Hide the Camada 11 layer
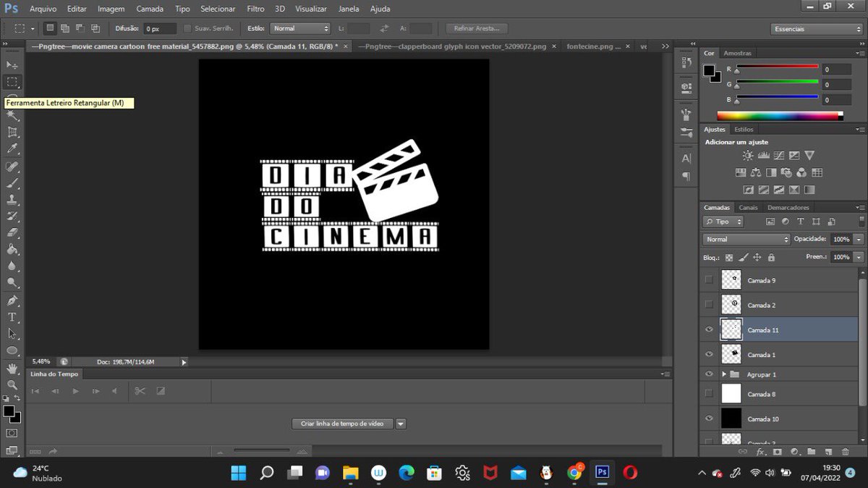Image resolution: width=868 pixels, height=488 pixels. [x=707, y=329]
